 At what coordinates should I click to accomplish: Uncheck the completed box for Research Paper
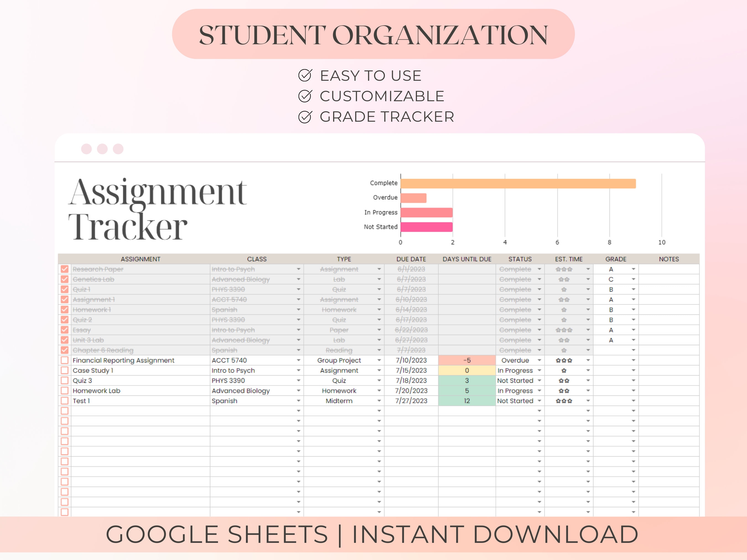point(64,269)
